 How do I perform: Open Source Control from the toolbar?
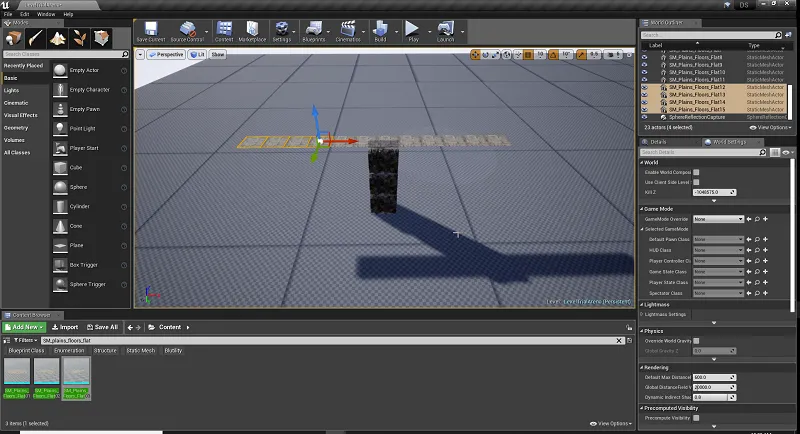pyautogui.click(x=187, y=32)
